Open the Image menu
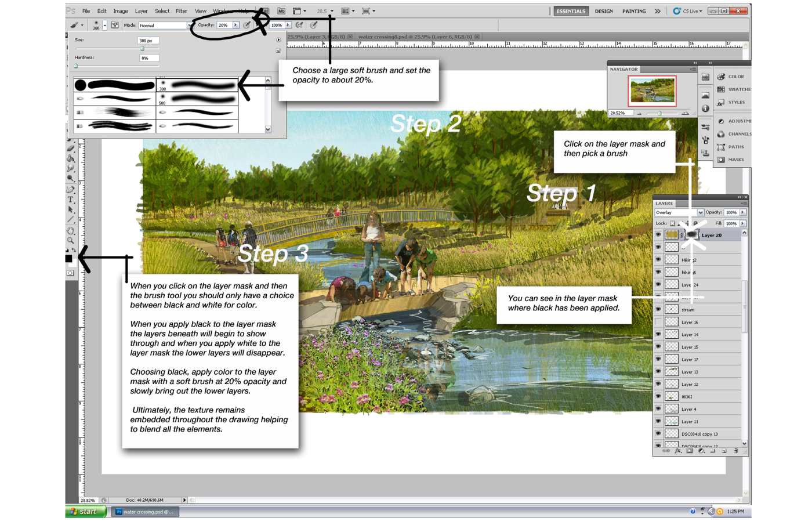 tap(121, 11)
